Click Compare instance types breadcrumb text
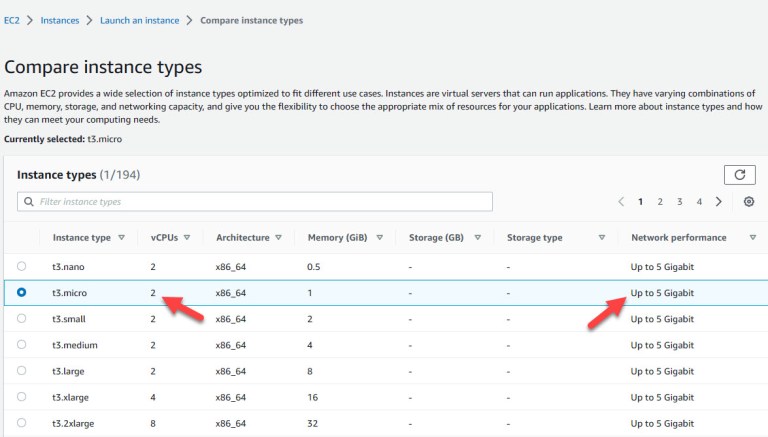 tap(251, 20)
